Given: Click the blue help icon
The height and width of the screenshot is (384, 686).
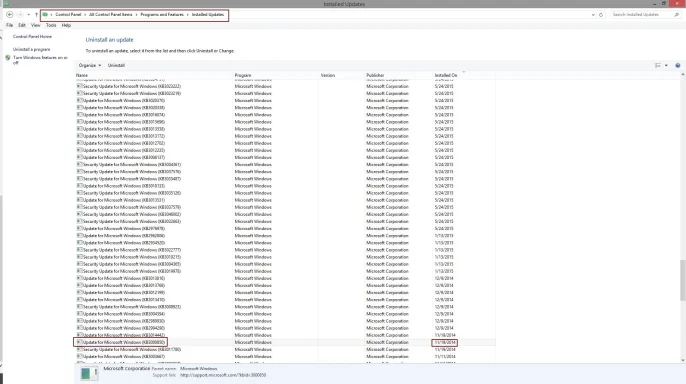Looking at the screenshot, I should pos(678,65).
